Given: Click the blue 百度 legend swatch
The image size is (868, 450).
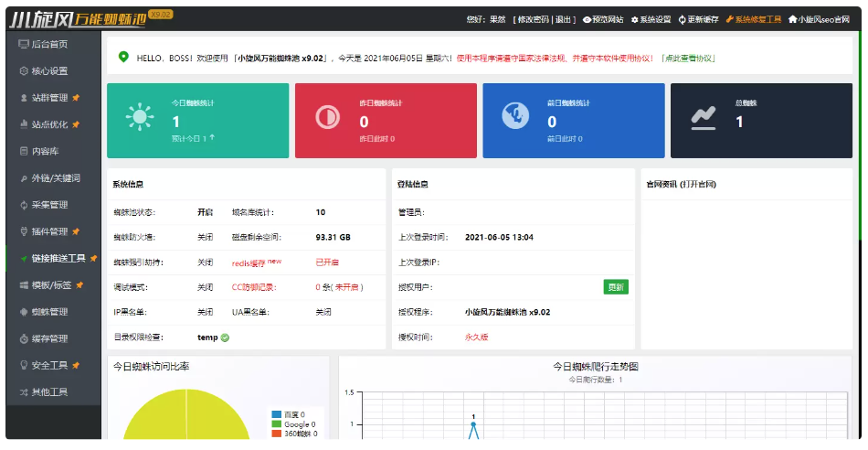Looking at the screenshot, I should (276, 414).
